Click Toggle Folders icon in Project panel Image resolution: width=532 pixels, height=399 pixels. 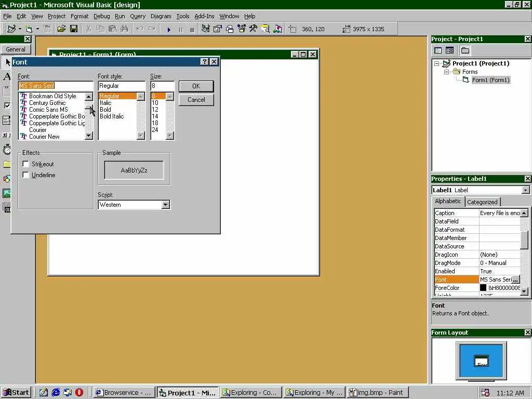465,50
